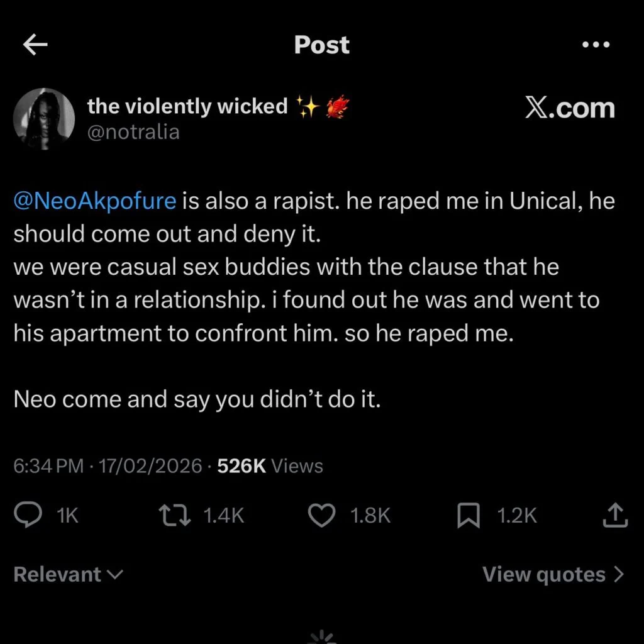Image resolution: width=644 pixels, height=644 pixels.
Task: Tap the share upload icon
Action: click(x=616, y=516)
